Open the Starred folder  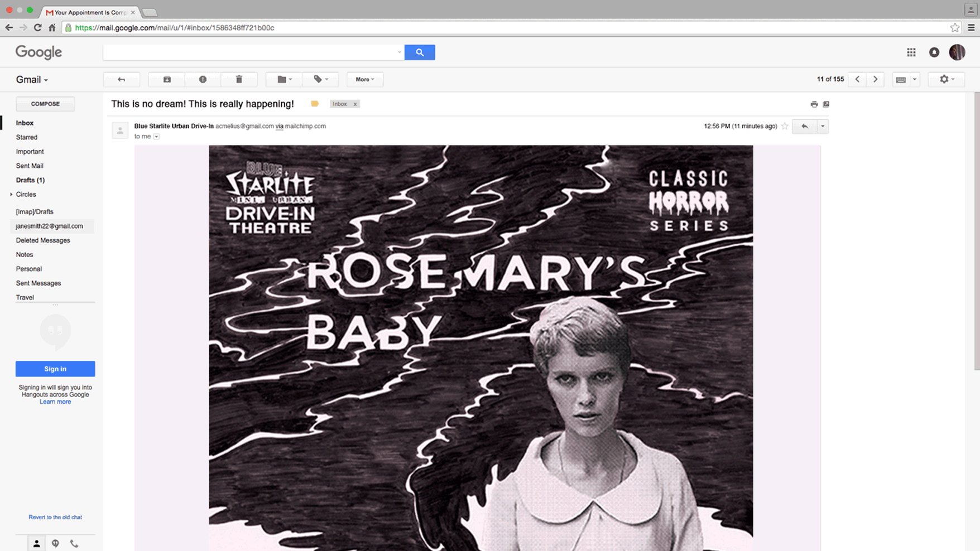(x=27, y=137)
